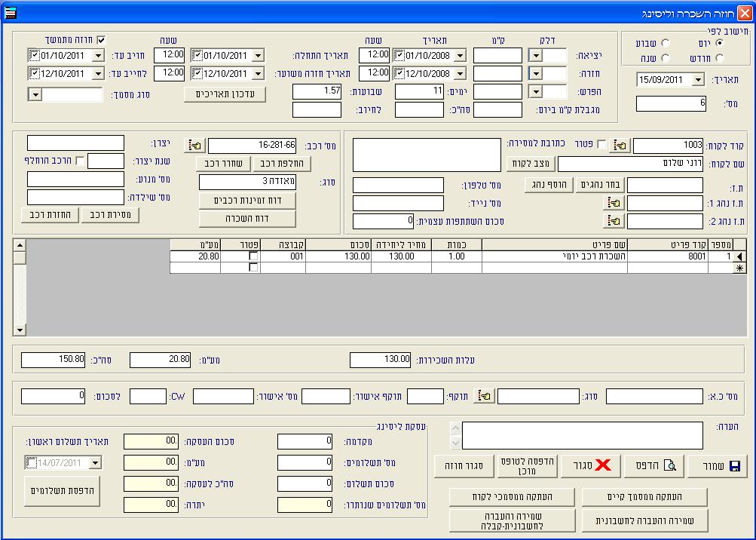Save the contract with the שמור button
This screenshot has width=756, height=540.
click(718, 465)
